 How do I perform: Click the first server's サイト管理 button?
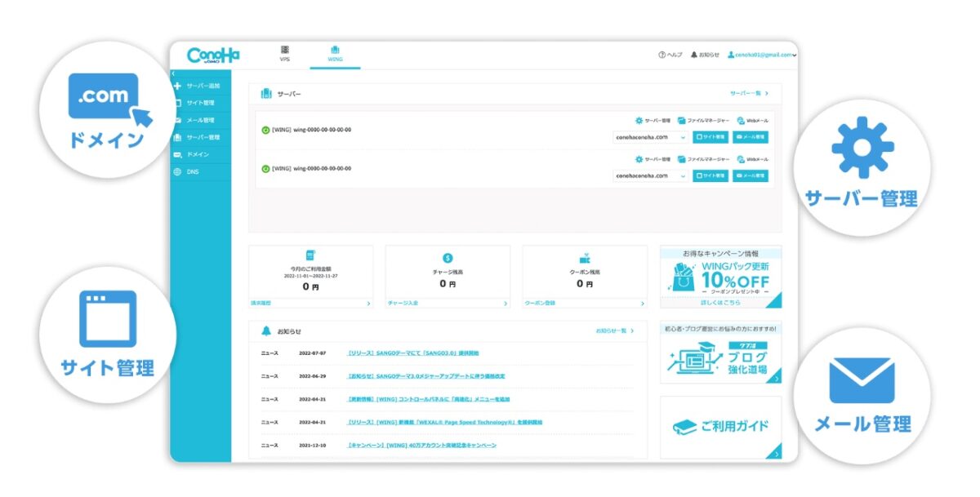click(710, 137)
